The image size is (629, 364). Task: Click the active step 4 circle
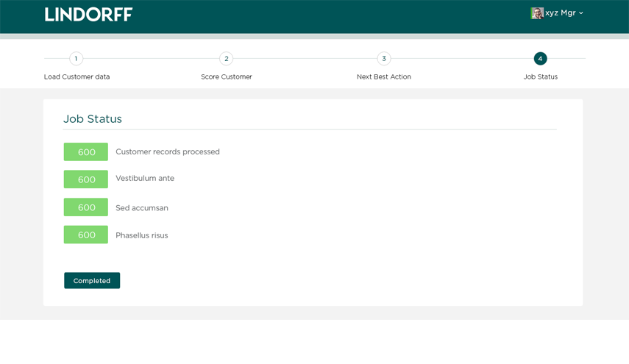point(540,59)
